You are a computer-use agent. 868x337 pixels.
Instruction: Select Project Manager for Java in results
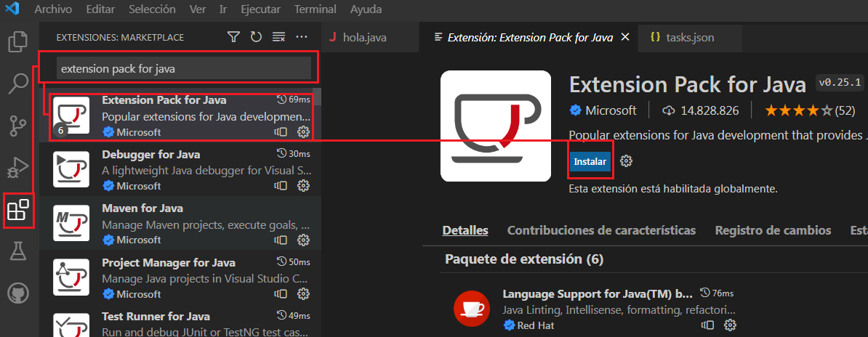pyautogui.click(x=180, y=277)
